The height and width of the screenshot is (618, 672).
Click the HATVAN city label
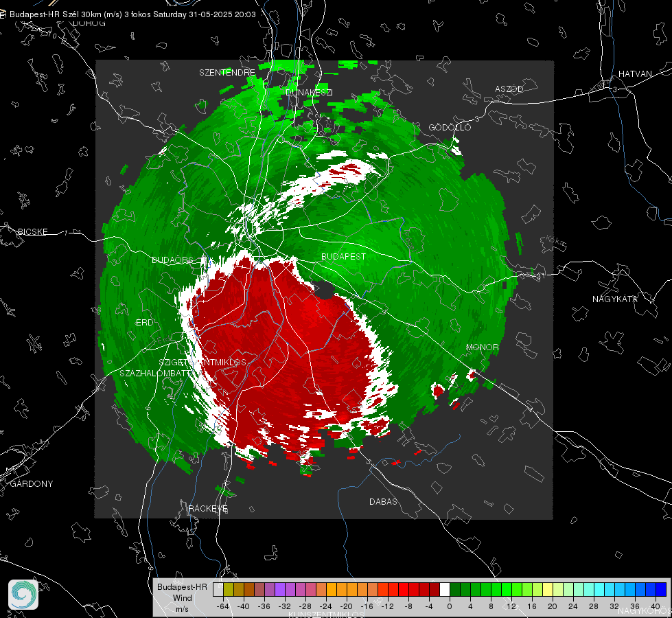click(x=635, y=73)
